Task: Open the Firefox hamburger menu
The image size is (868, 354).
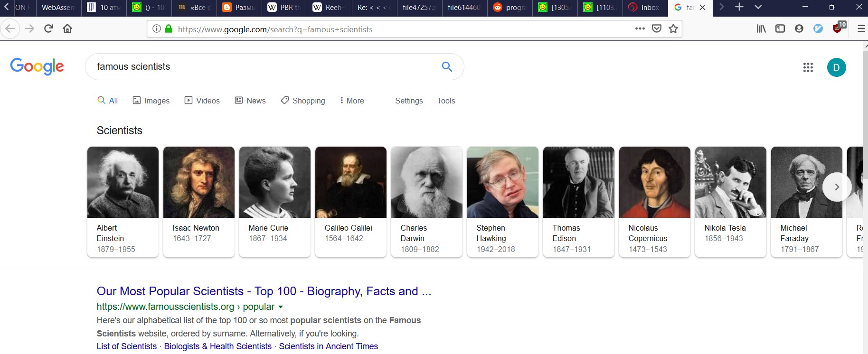Action: pyautogui.click(x=860, y=29)
